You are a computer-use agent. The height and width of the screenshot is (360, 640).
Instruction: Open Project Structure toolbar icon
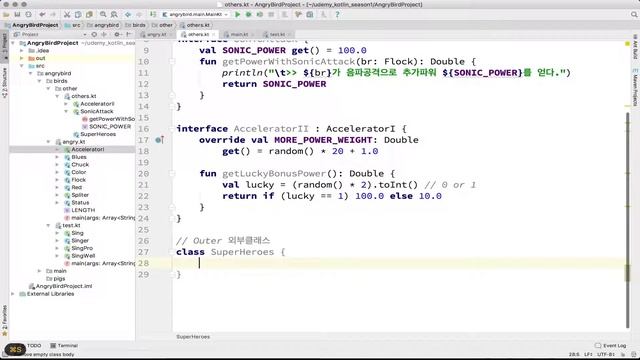[x=310, y=15]
